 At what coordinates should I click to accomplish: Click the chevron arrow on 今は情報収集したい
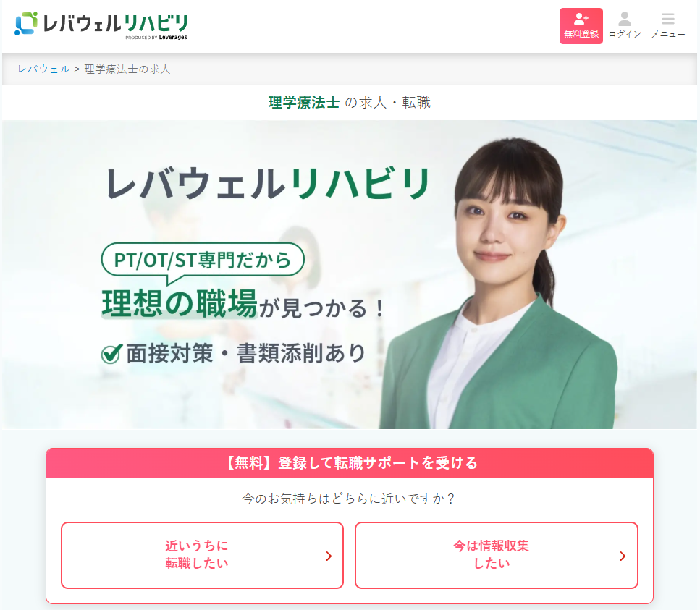[x=623, y=556]
